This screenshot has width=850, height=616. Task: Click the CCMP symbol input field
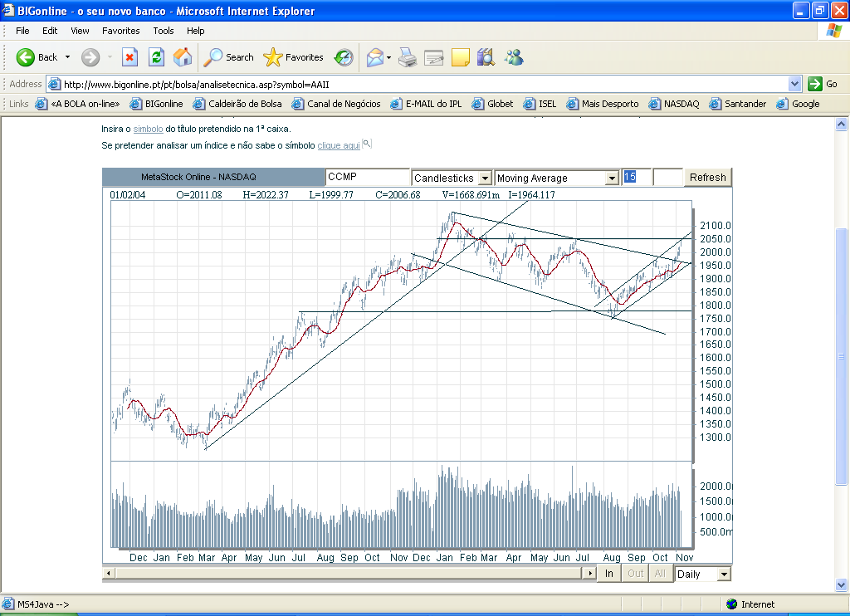[x=366, y=178]
